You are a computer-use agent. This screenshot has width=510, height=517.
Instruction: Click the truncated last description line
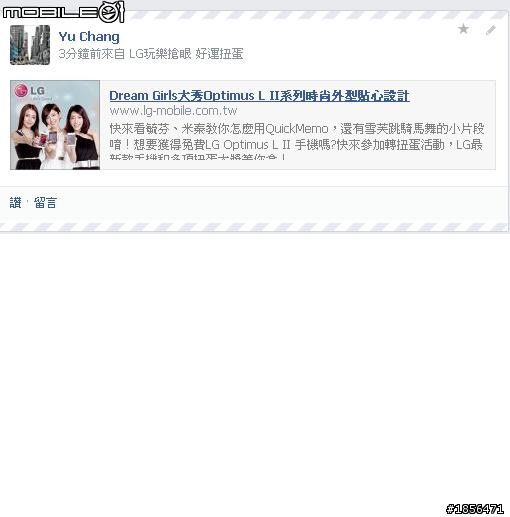pos(198,156)
